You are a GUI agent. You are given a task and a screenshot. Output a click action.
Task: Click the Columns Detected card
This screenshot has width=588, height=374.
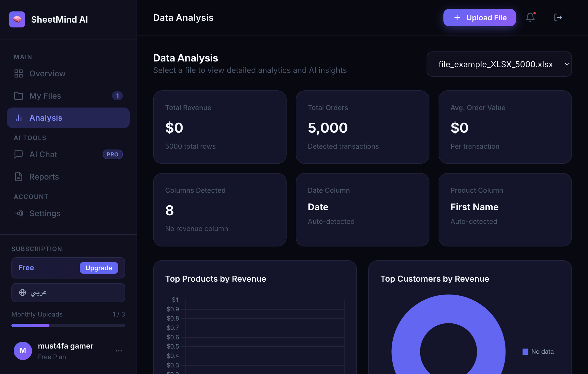coord(220,210)
